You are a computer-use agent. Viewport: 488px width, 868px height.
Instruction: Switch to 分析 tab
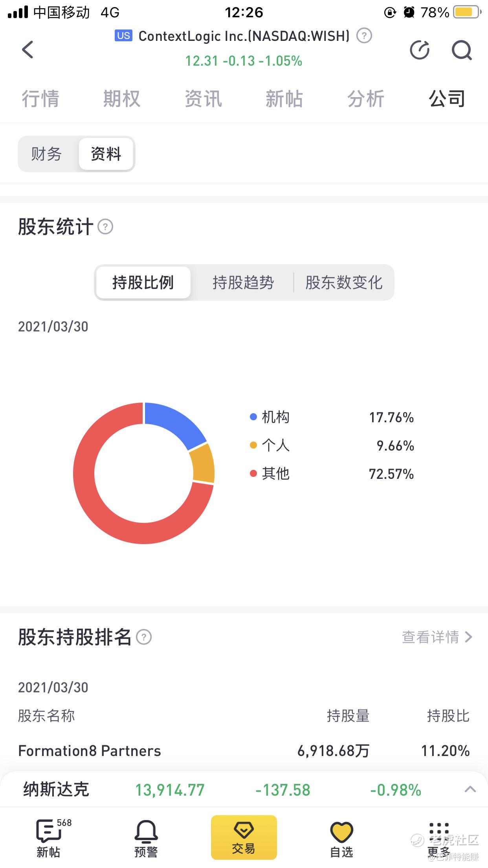coord(366,98)
